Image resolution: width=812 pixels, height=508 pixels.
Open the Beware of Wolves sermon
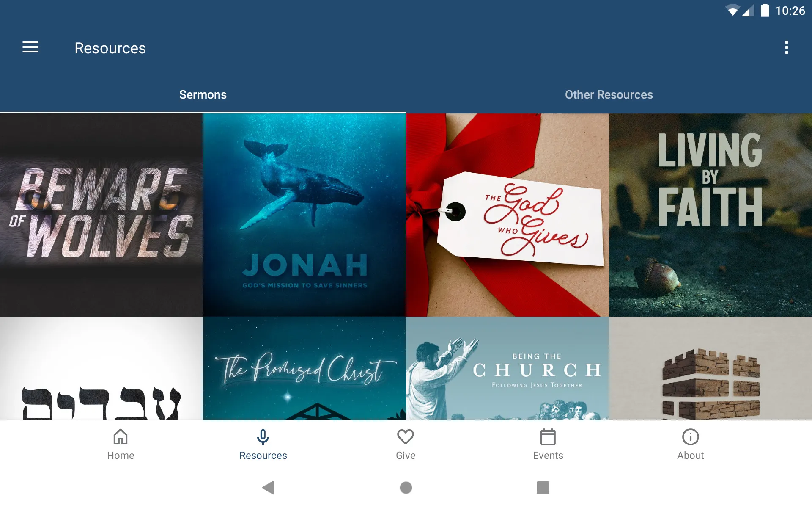point(102,214)
